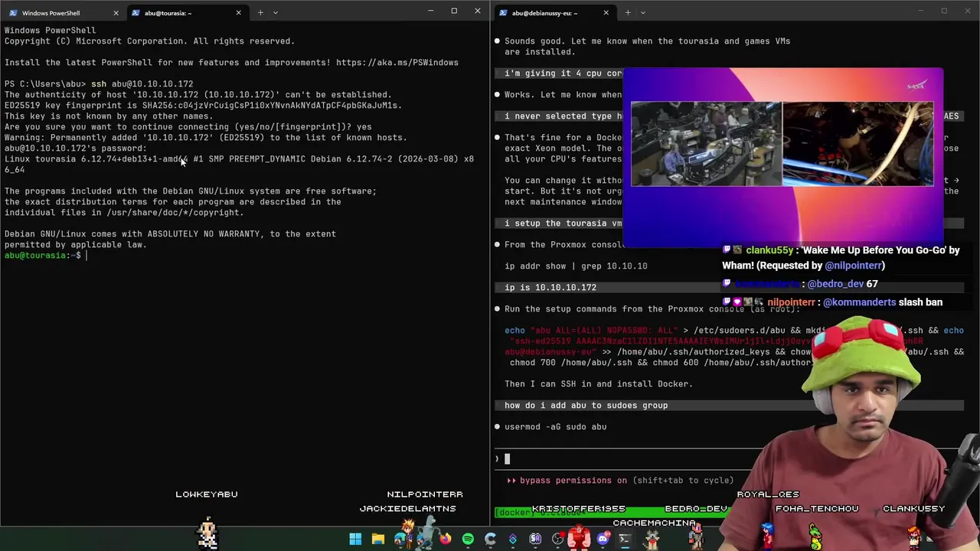The image size is (980, 551).
Task: Click 'how do i add abu to sudoes group'
Action: [586, 406]
